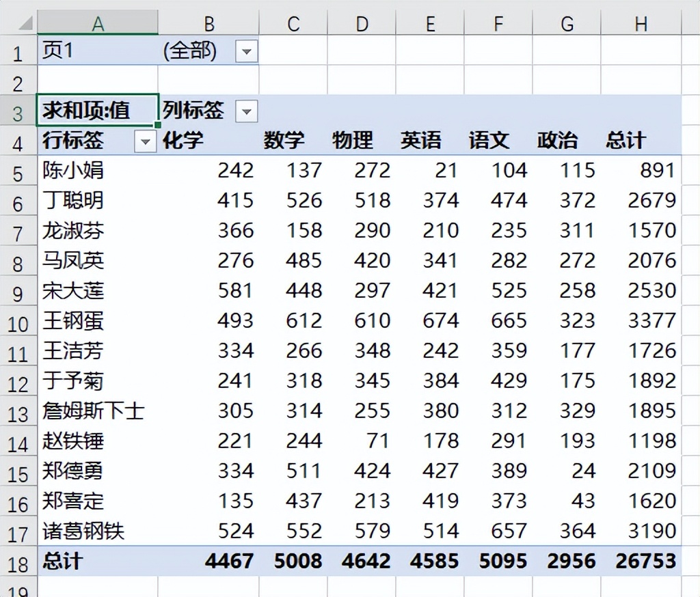The height and width of the screenshot is (597, 700).
Task: Click the name 于予菊
Action: pos(73,381)
